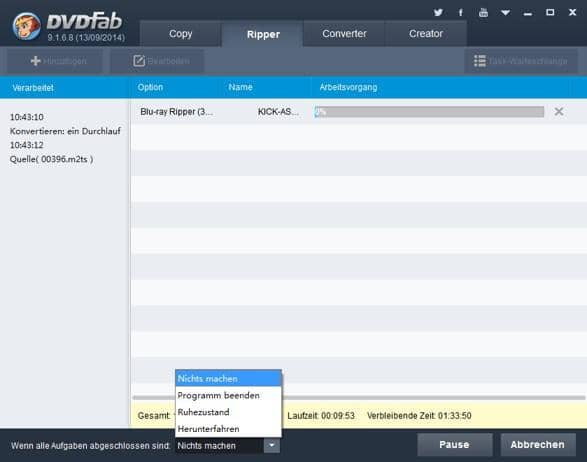587x462 pixels.
Task: Pause the ripping process
Action: point(454,444)
